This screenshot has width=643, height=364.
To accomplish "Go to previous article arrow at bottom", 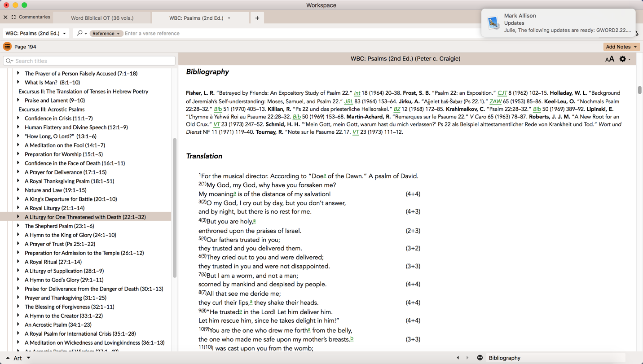I will pyautogui.click(x=458, y=358).
